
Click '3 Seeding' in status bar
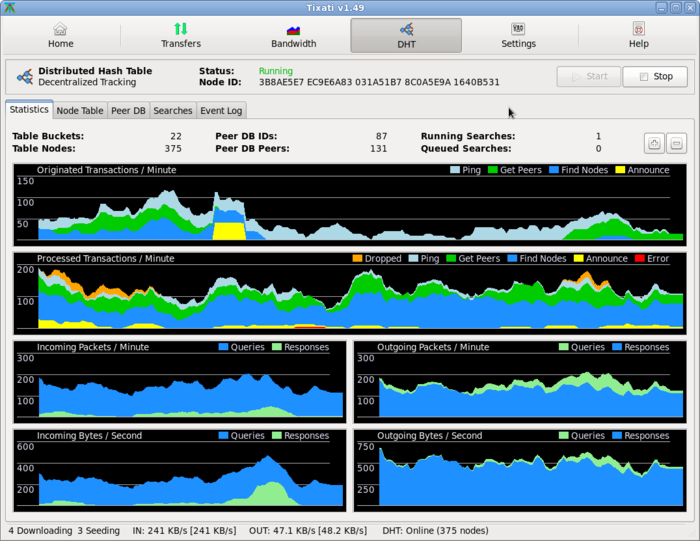coord(99,531)
